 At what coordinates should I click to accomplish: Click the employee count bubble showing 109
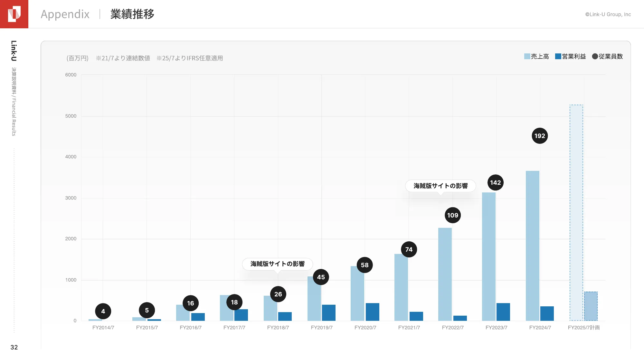click(452, 215)
